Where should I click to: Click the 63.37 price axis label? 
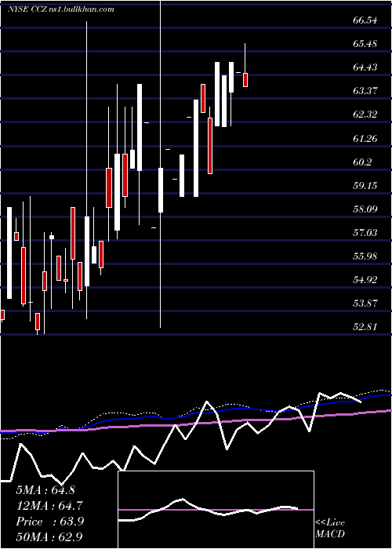pyautogui.click(x=365, y=91)
